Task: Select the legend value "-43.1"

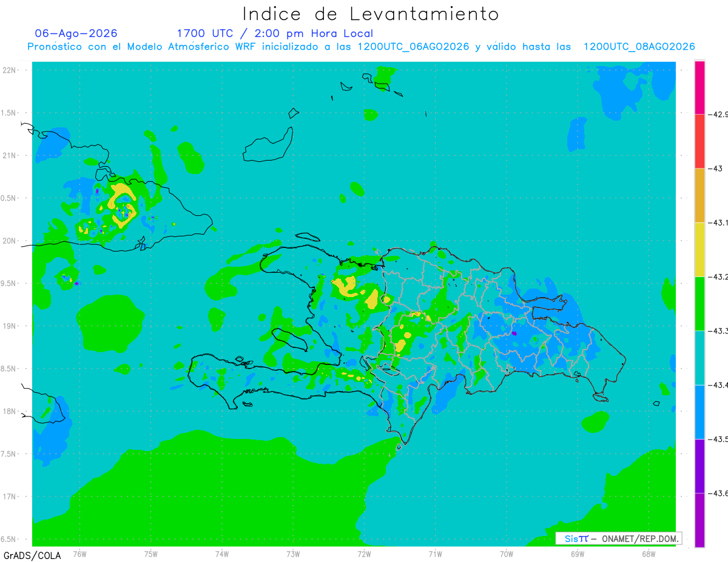Action: click(x=718, y=222)
